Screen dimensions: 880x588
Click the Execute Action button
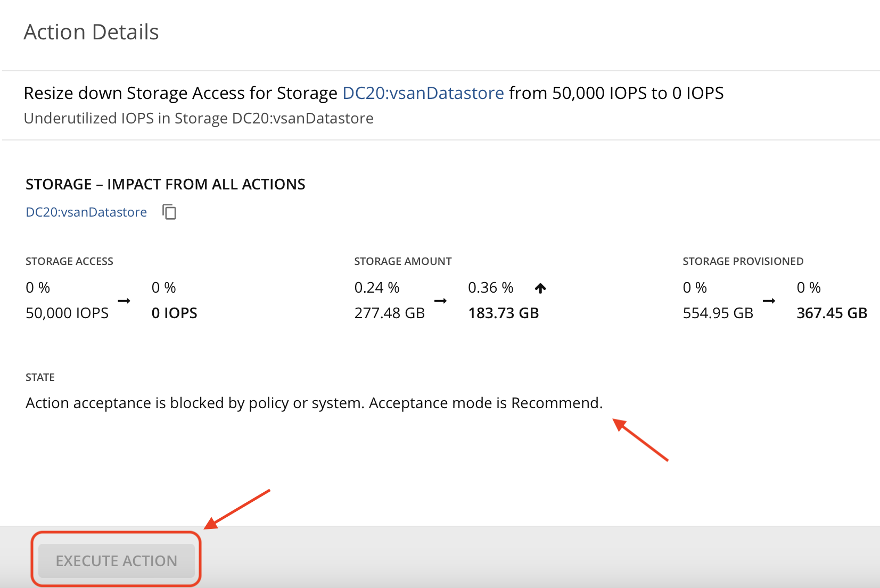[117, 560]
